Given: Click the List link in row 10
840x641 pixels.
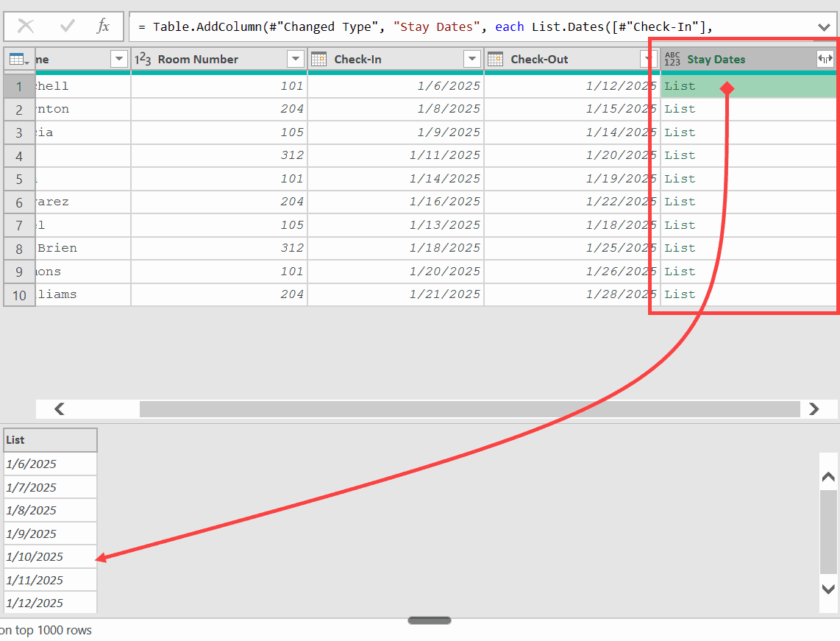Looking at the screenshot, I should [x=680, y=294].
